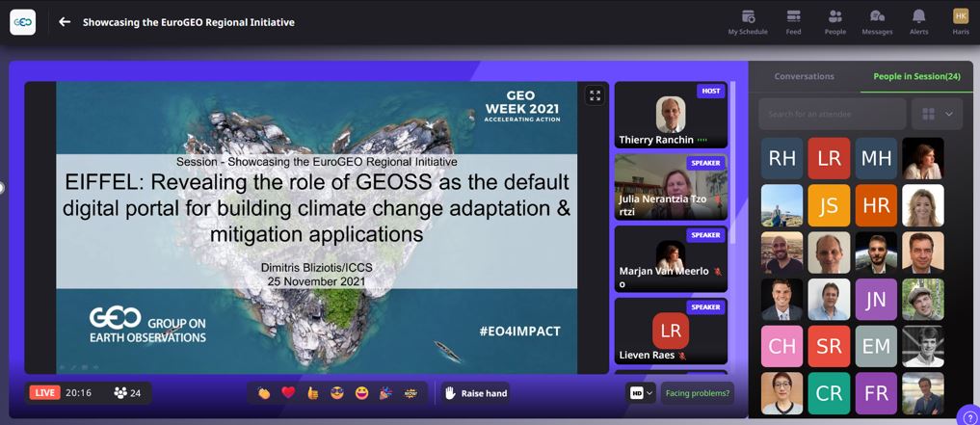This screenshot has width=980, height=425.
Task: Send the thumbs up reaction
Action: point(312,393)
